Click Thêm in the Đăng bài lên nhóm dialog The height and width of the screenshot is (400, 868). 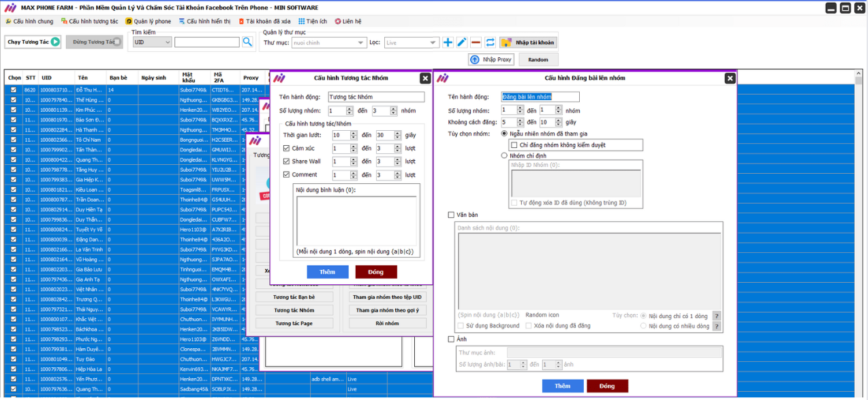[562, 386]
